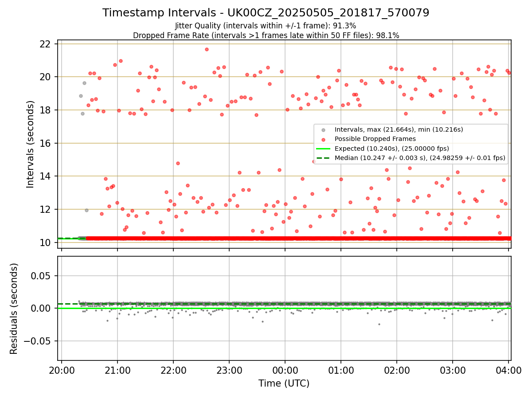Click the dashed green line sample in legend
The image size is (532, 399).
click(x=324, y=158)
